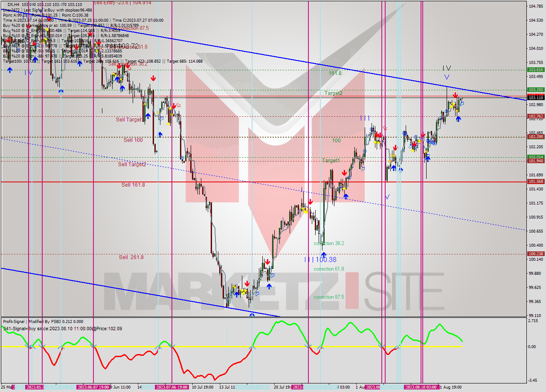Click the 103.495 price axis value
This screenshot has width=546, height=392.
pos(536,77)
